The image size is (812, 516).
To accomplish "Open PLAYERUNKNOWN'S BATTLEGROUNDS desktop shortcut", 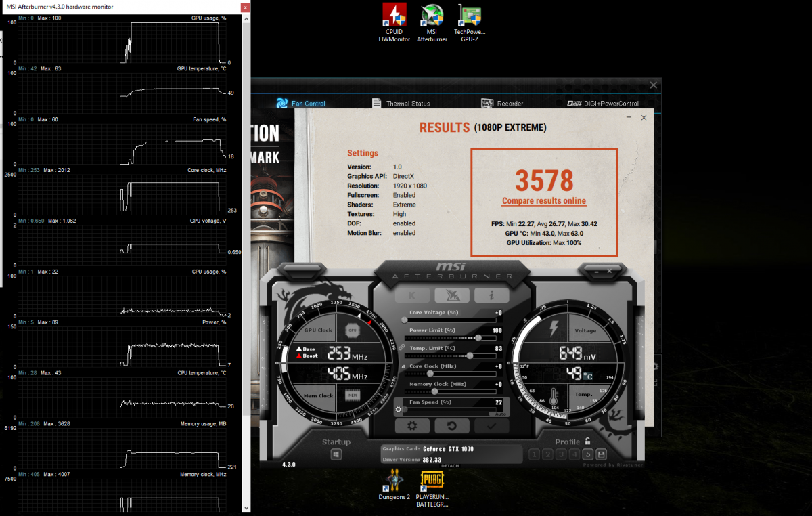I will (x=432, y=488).
